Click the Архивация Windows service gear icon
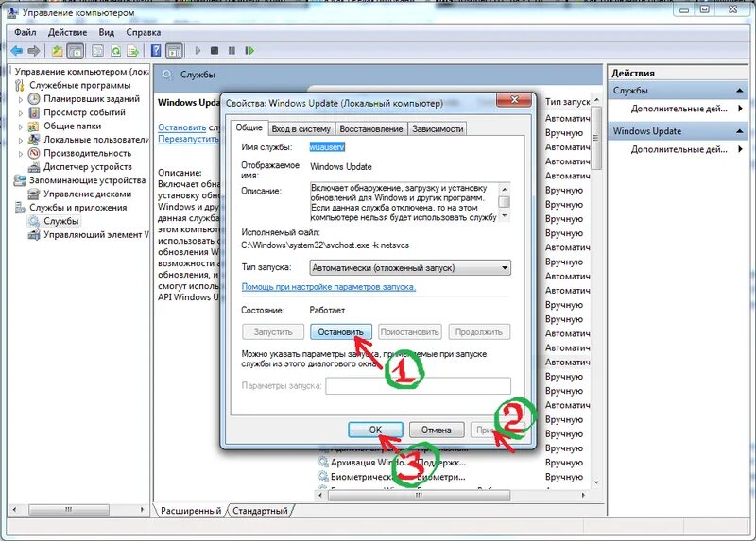 (322, 462)
